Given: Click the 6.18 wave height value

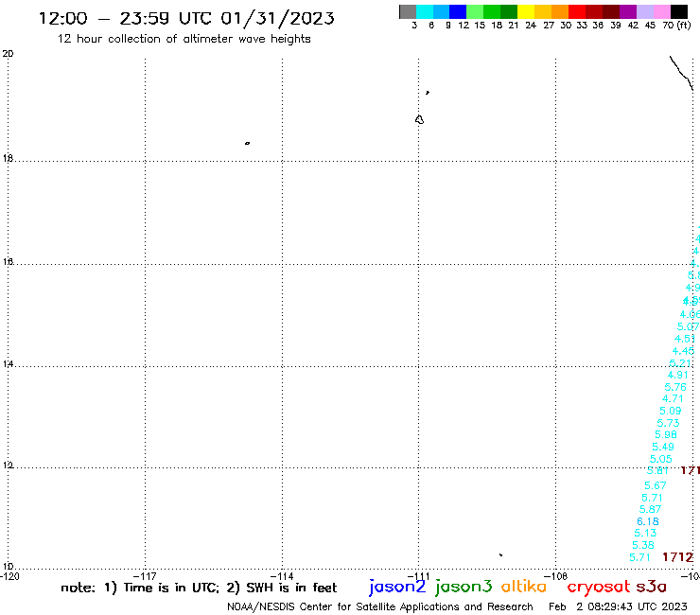Looking at the screenshot, I should click(648, 521).
